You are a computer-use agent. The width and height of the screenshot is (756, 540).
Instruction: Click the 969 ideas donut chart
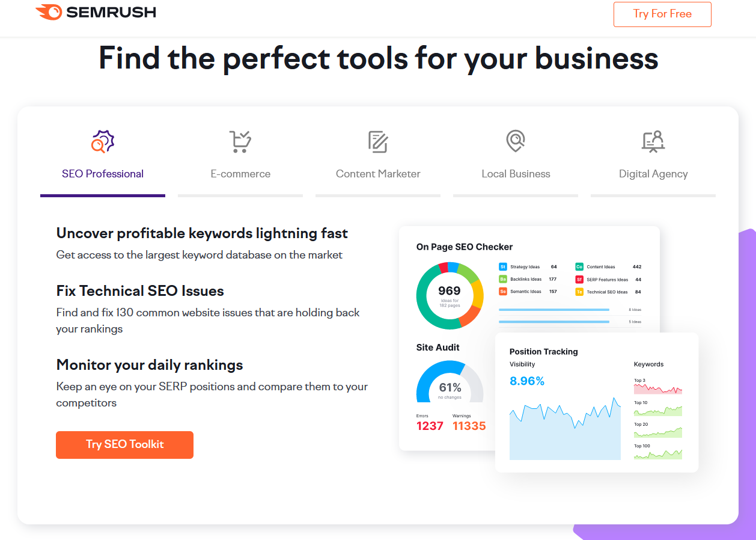450,295
